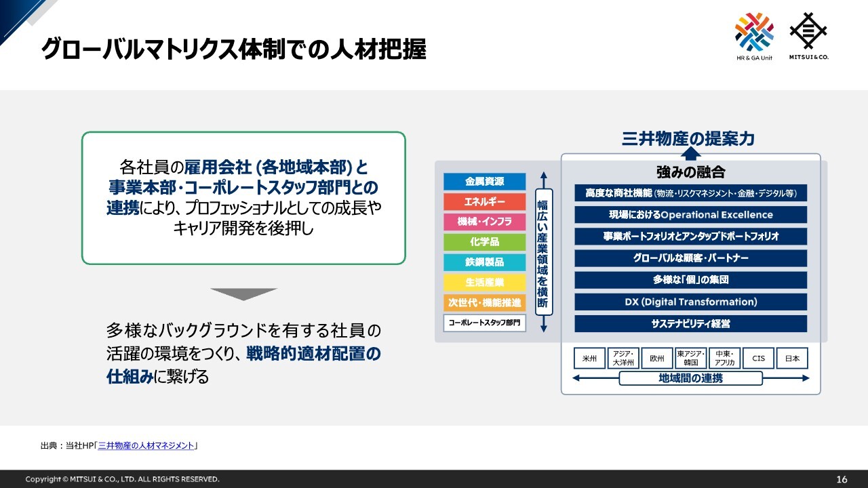Select the サステナビリティ経営 bar
The image size is (868, 488).
coord(690,323)
